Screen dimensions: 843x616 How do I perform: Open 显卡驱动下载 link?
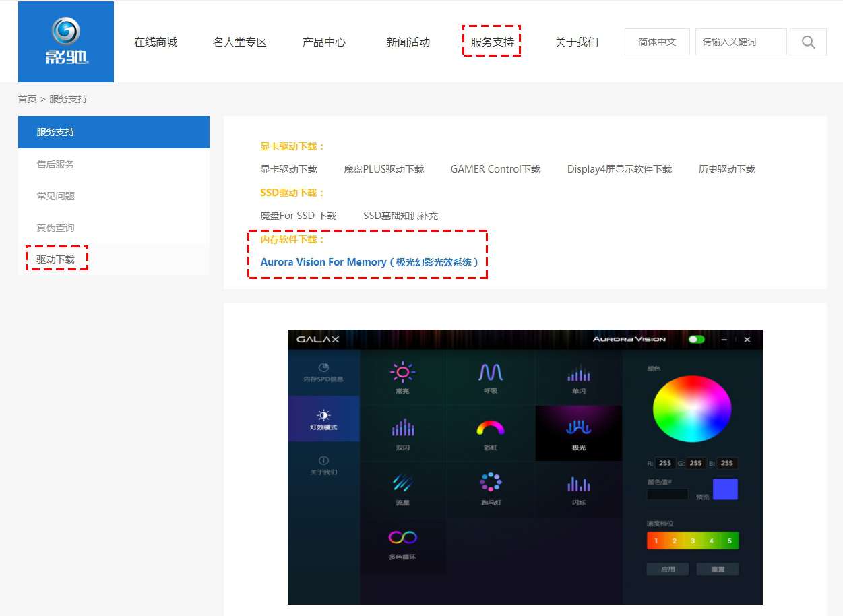tap(288, 169)
